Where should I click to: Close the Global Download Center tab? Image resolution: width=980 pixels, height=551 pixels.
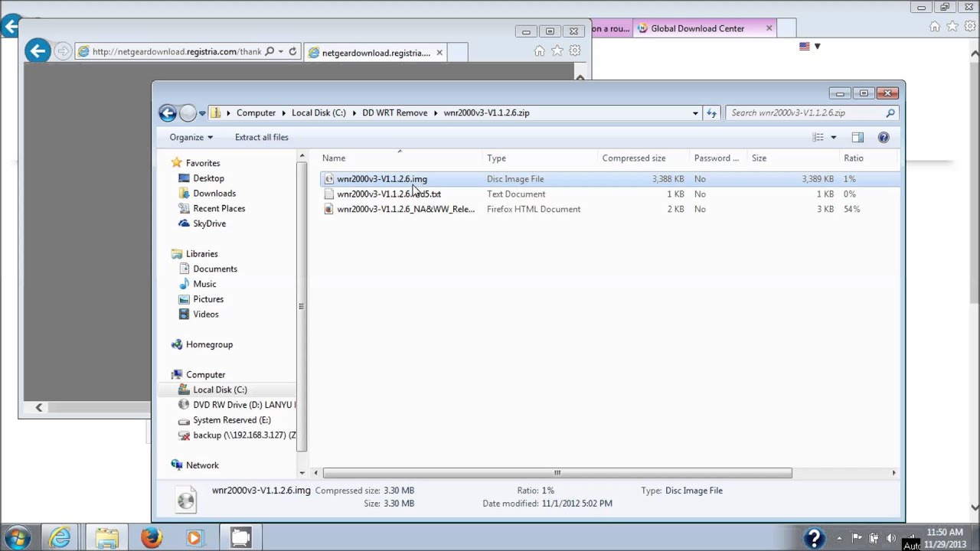[x=769, y=28]
